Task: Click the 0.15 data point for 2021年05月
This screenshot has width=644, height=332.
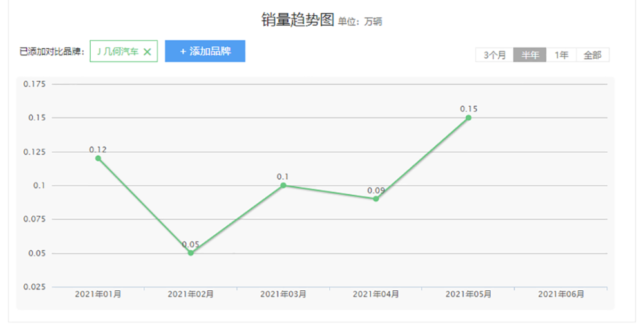Action: (x=469, y=118)
